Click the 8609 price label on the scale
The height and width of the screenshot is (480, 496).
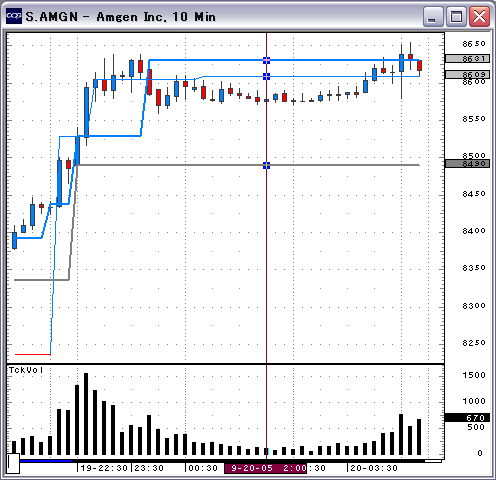click(x=467, y=74)
